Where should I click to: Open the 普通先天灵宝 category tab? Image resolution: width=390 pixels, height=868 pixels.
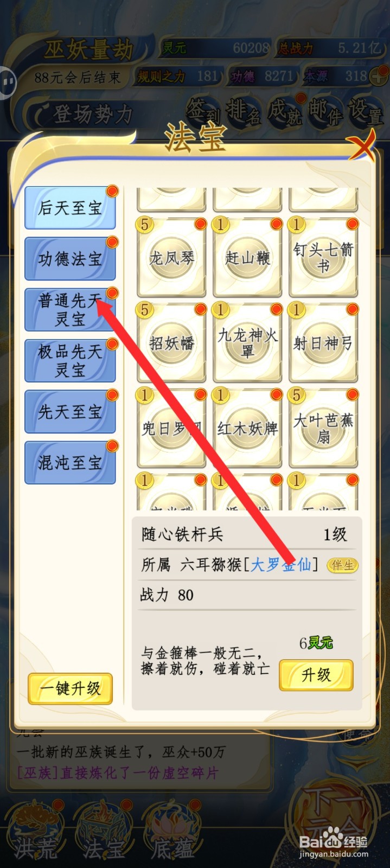70,310
